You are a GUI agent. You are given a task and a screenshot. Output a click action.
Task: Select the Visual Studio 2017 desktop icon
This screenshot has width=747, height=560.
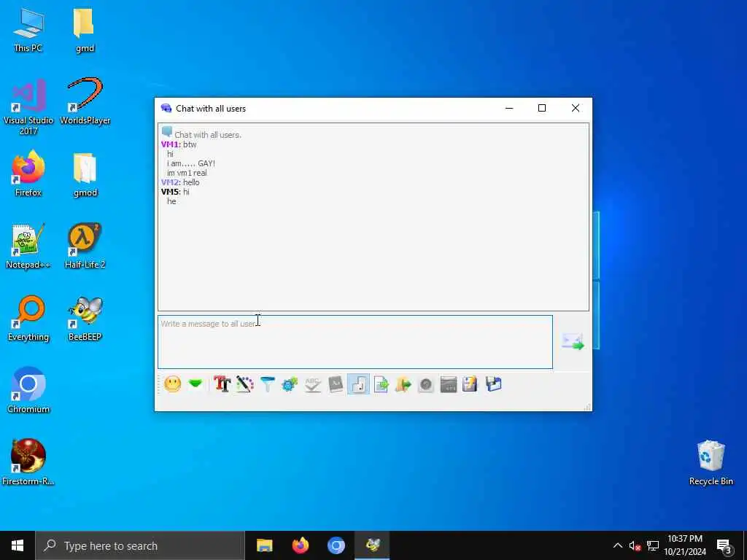[28, 106]
